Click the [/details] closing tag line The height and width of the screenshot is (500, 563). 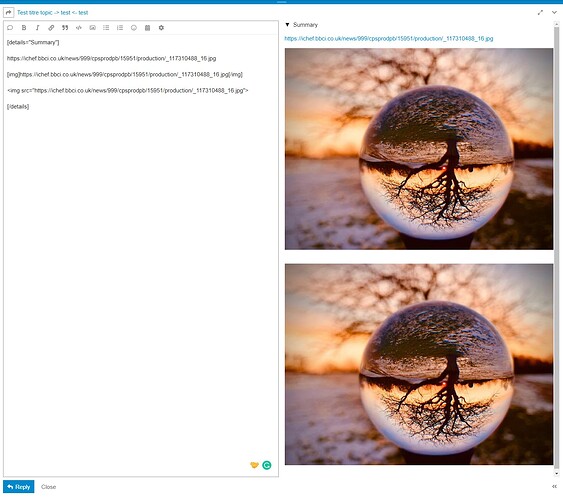[x=18, y=107]
